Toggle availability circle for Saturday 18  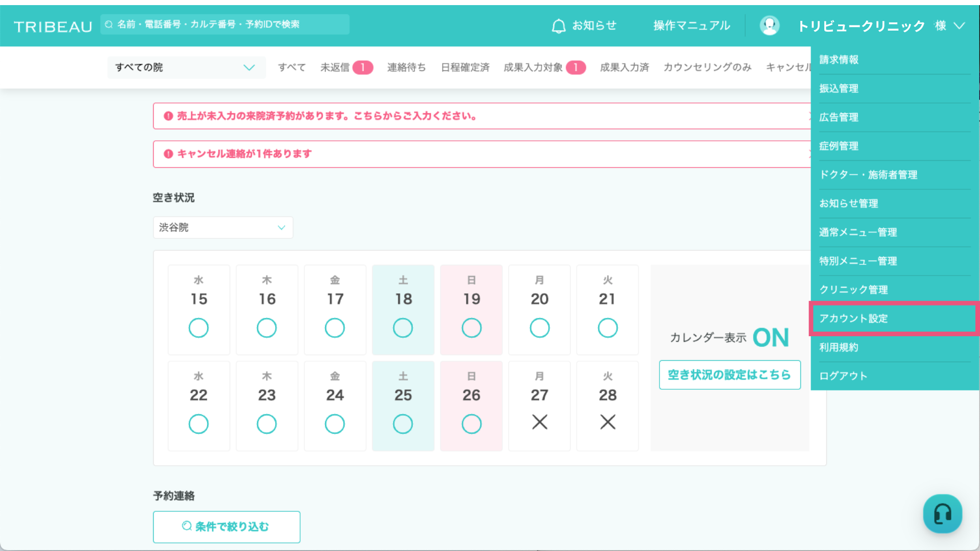pos(403,328)
